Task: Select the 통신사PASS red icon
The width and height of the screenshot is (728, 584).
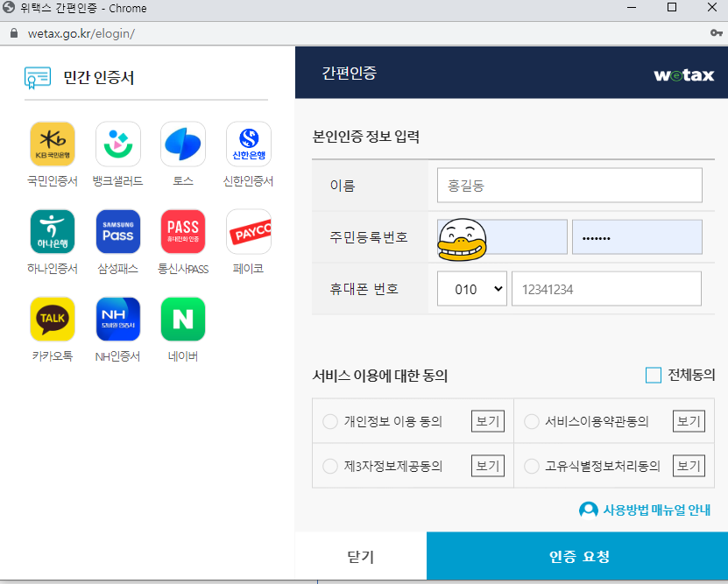Action: pyautogui.click(x=183, y=231)
